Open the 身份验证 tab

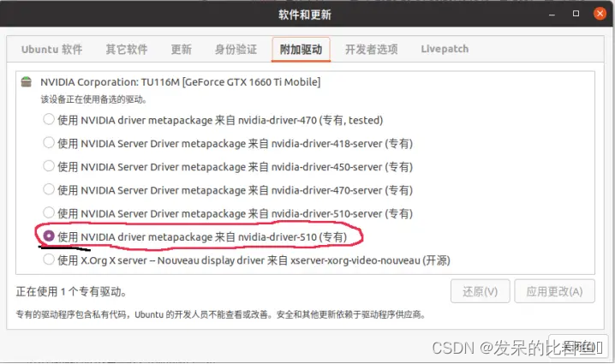pyautogui.click(x=236, y=50)
